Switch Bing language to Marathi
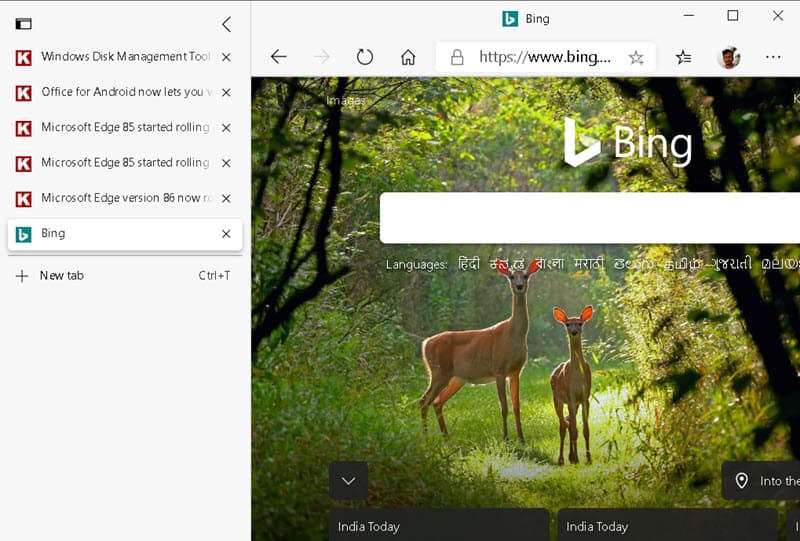 click(589, 263)
